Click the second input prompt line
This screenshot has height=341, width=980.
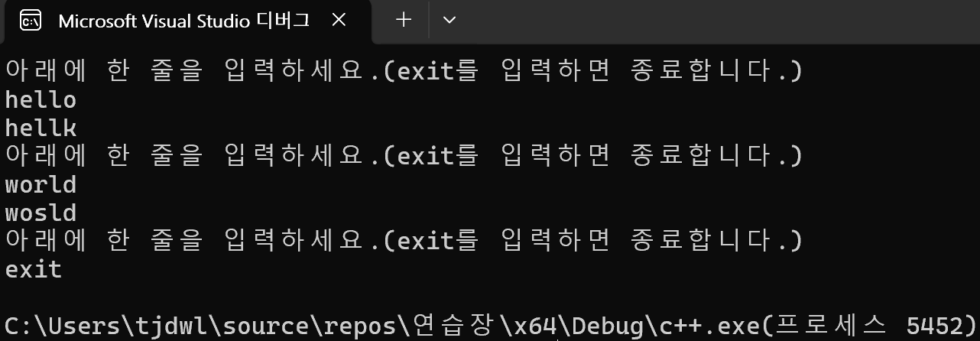(404, 156)
